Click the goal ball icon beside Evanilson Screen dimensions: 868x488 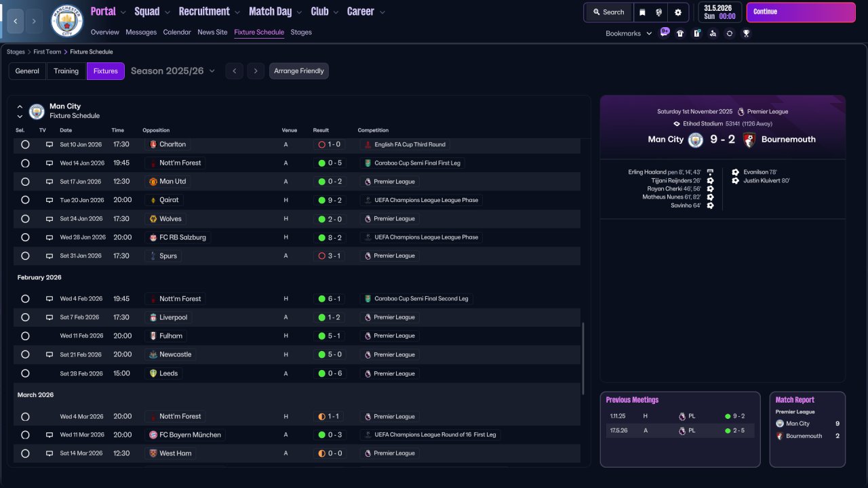tap(736, 172)
